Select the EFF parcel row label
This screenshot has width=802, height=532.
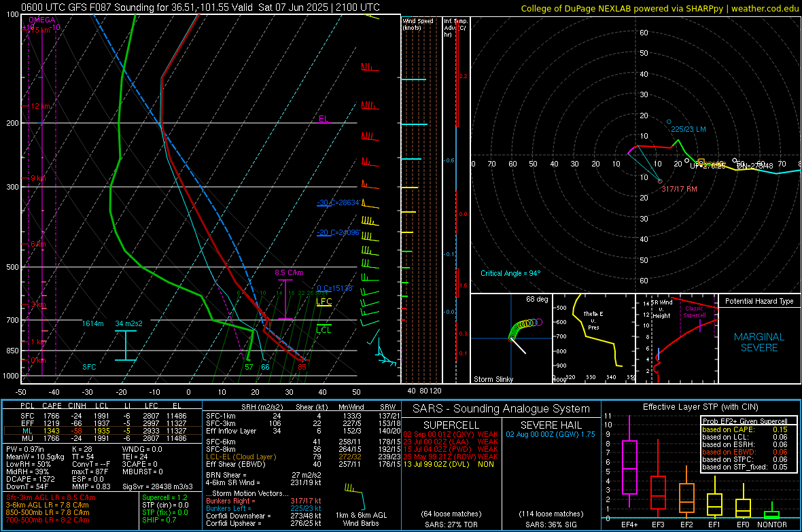tap(27, 423)
